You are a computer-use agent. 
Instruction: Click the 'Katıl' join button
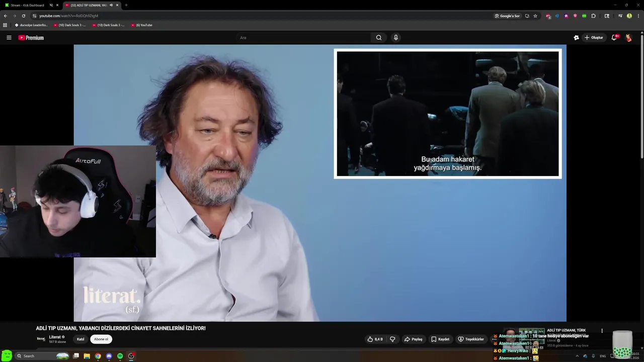point(80,339)
